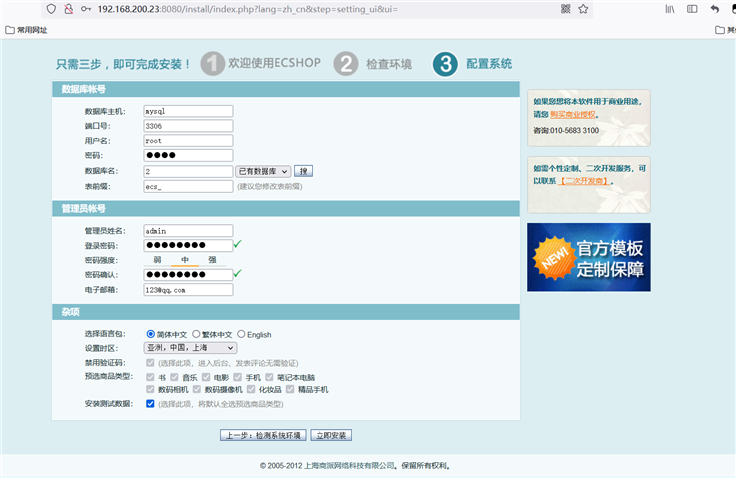Click the key permissions icon in address bar
The height and width of the screenshot is (478, 736).
coord(86,9)
